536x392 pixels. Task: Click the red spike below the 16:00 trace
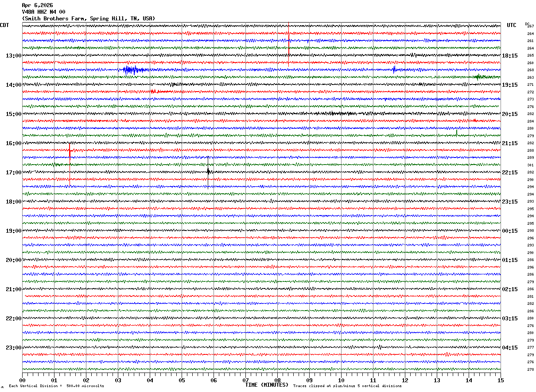(x=70, y=150)
